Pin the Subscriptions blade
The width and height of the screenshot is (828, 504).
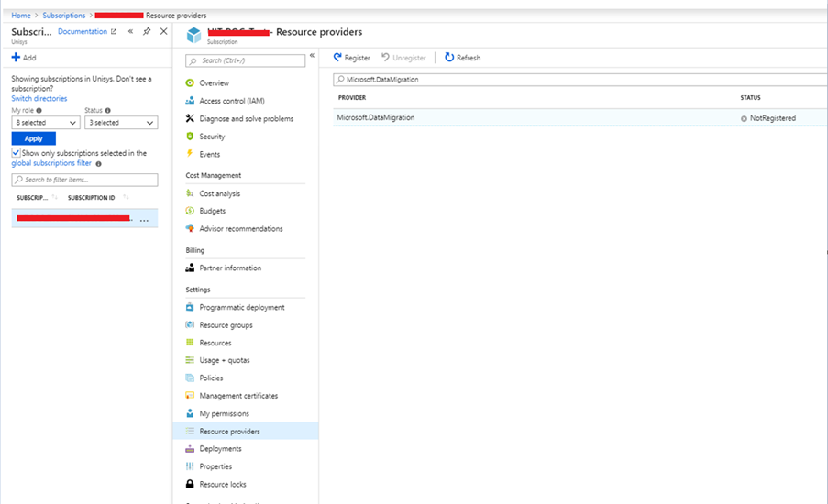pos(147,32)
